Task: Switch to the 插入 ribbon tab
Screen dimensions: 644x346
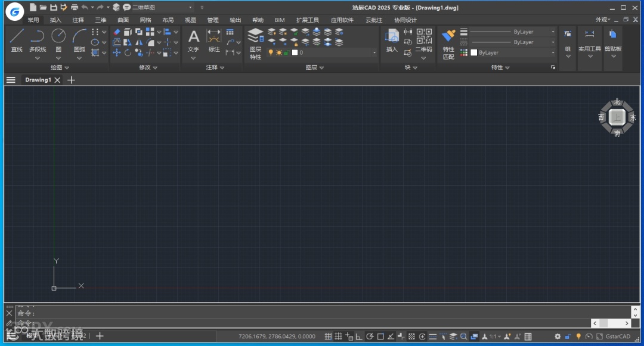Action: (x=55, y=20)
